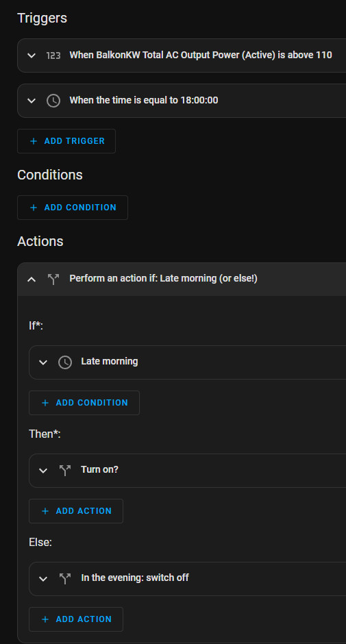
Task: Collapse the Perform an action if block
Action: click(32, 280)
